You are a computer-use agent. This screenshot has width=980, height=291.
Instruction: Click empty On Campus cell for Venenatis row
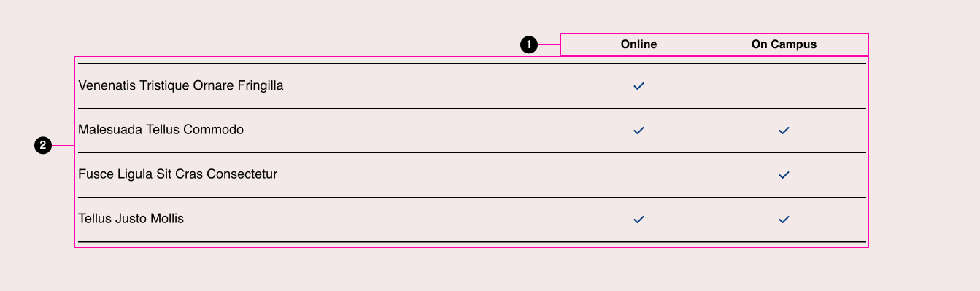tap(784, 86)
